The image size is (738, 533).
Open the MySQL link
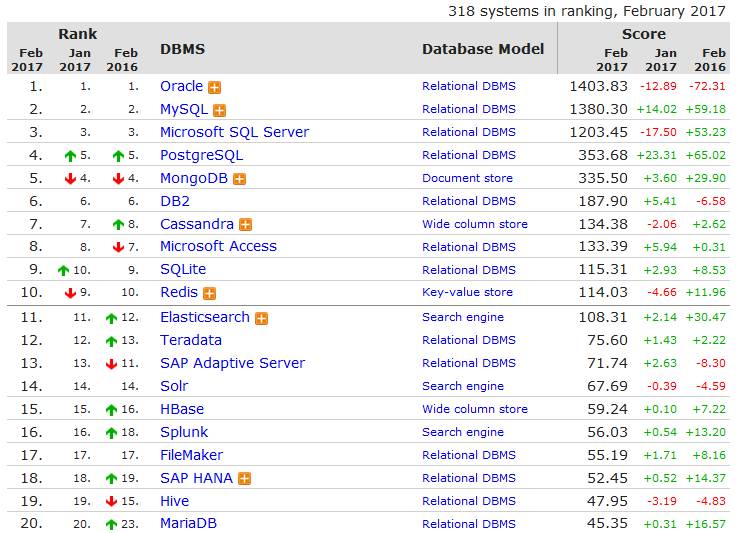coord(184,109)
